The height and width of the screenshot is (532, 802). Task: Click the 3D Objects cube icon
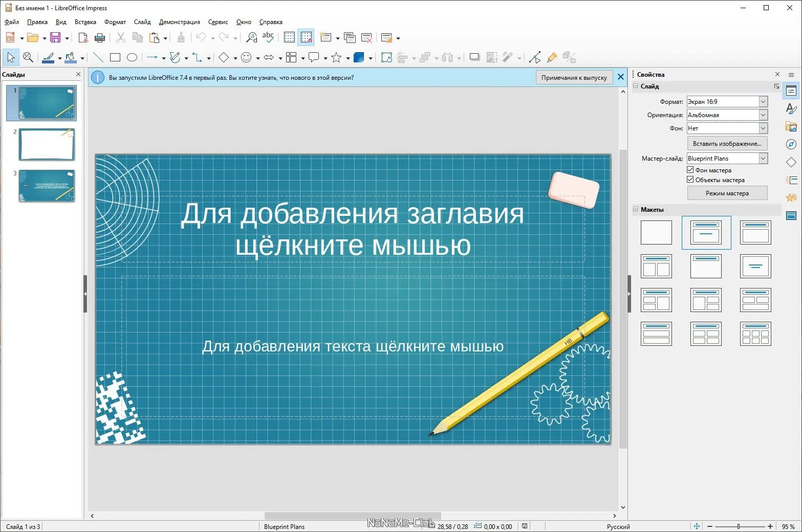(x=359, y=57)
